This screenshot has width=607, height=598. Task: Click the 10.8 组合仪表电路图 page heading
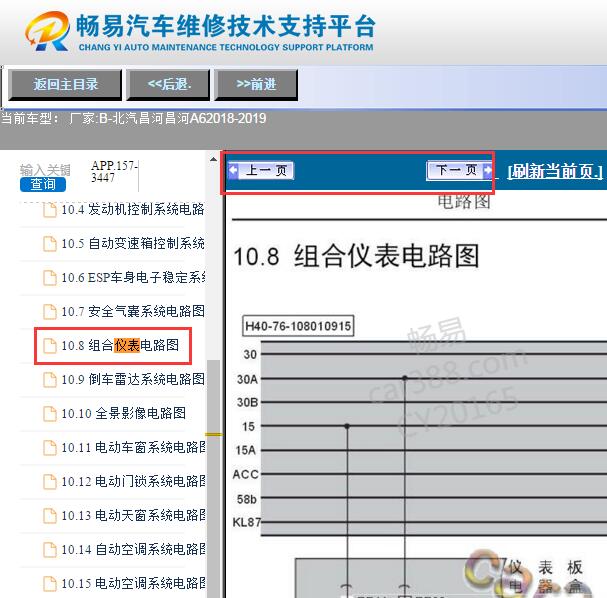coord(357,256)
